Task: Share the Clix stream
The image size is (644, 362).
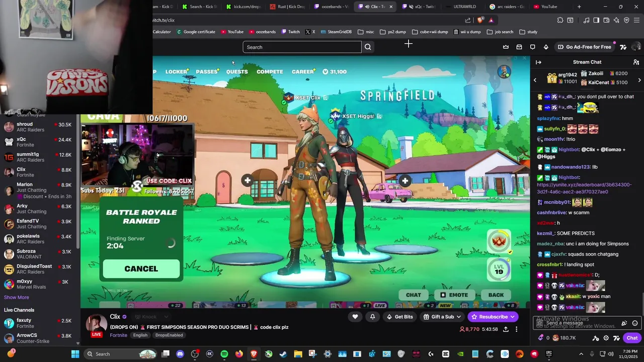Action: [x=506, y=329]
